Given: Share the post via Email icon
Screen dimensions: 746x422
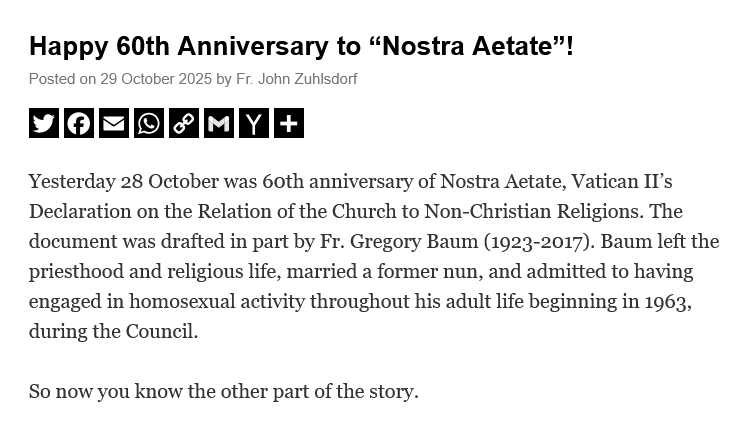Looking at the screenshot, I should pyautogui.click(x=114, y=123).
